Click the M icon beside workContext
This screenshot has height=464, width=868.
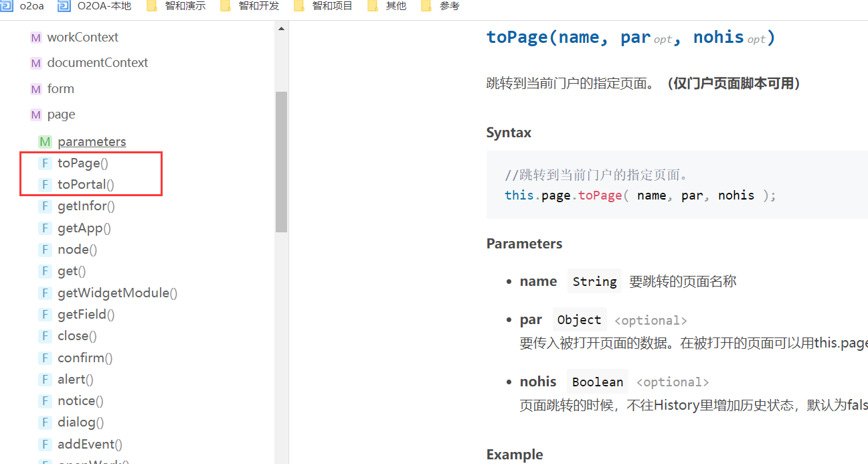point(36,38)
